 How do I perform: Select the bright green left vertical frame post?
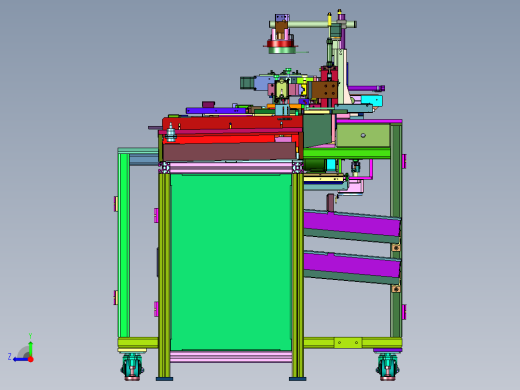(124, 245)
